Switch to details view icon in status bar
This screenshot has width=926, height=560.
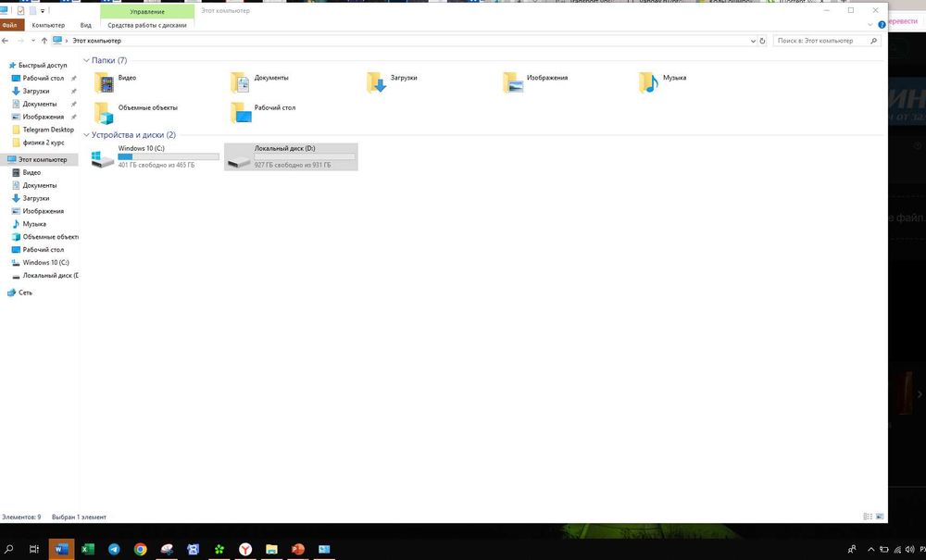point(868,516)
